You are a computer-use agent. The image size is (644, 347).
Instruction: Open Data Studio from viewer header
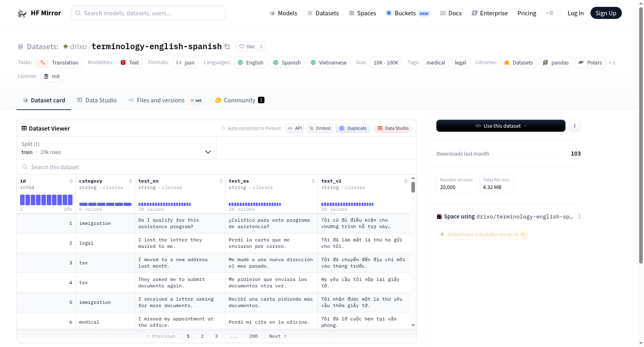click(x=393, y=128)
